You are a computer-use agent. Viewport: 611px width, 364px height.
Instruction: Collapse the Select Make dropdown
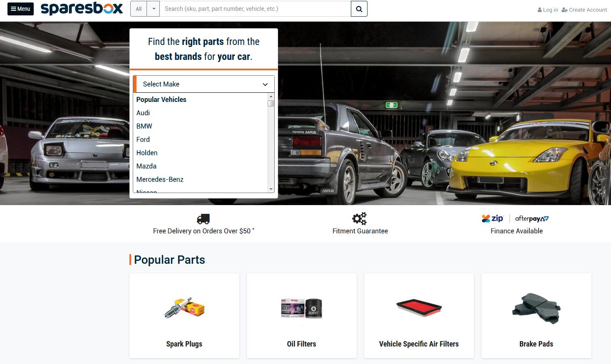tap(204, 84)
